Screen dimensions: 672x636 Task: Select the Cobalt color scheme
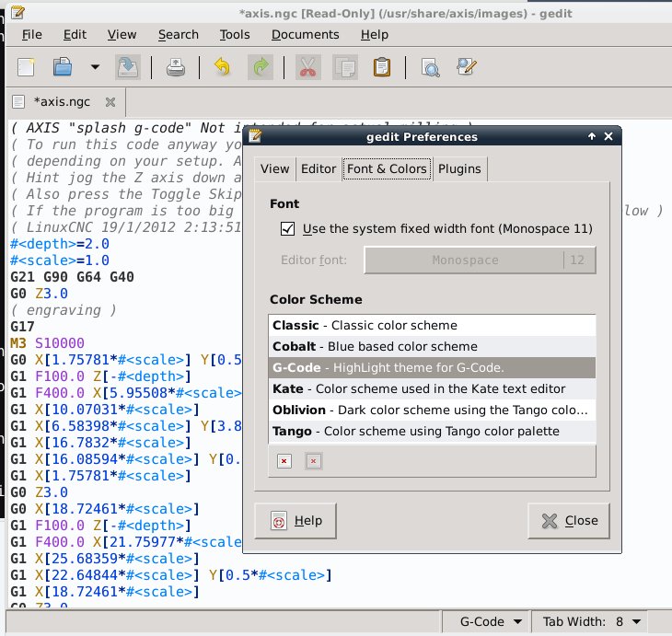pyautogui.click(x=432, y=346)
